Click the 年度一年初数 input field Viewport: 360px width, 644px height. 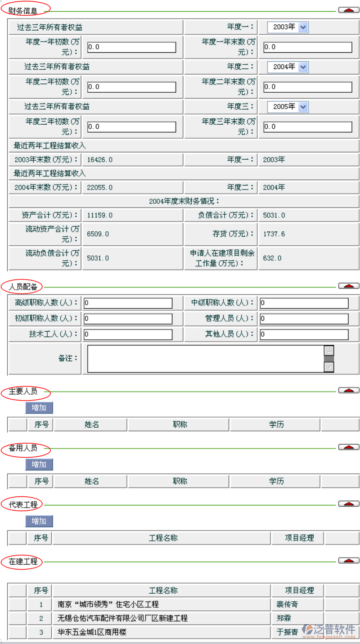click(131, 47)
